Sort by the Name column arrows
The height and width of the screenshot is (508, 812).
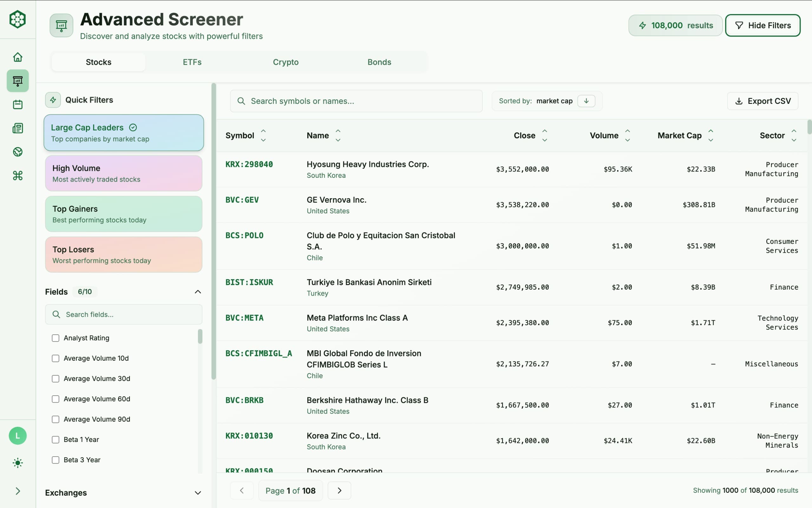pyautogui.click(x=338, y=135)
